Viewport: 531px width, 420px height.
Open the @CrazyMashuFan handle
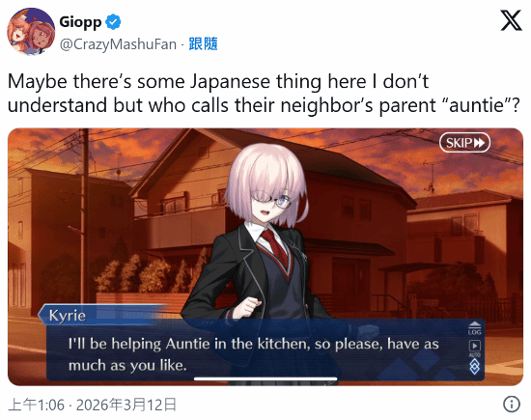(118, 44)
